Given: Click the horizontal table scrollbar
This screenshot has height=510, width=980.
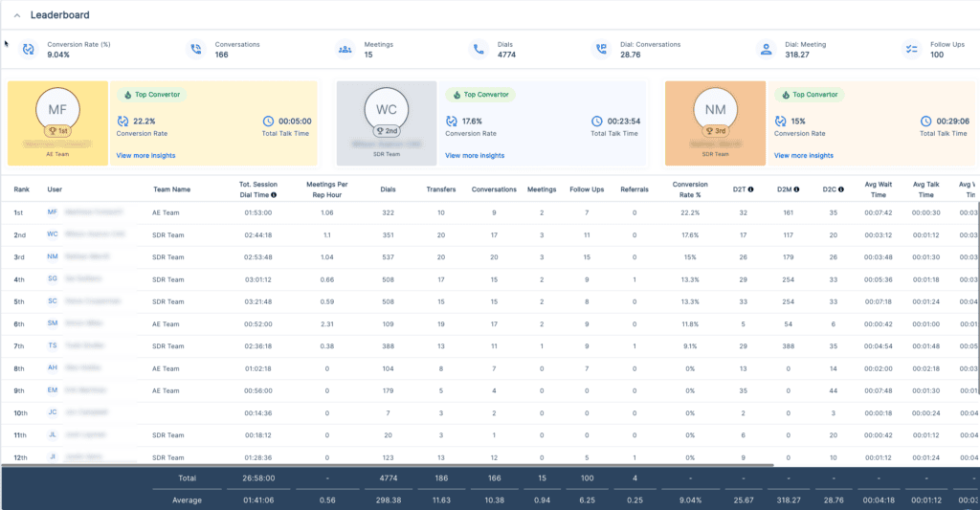Looking at the screenshot, I should tap(388, 466).
